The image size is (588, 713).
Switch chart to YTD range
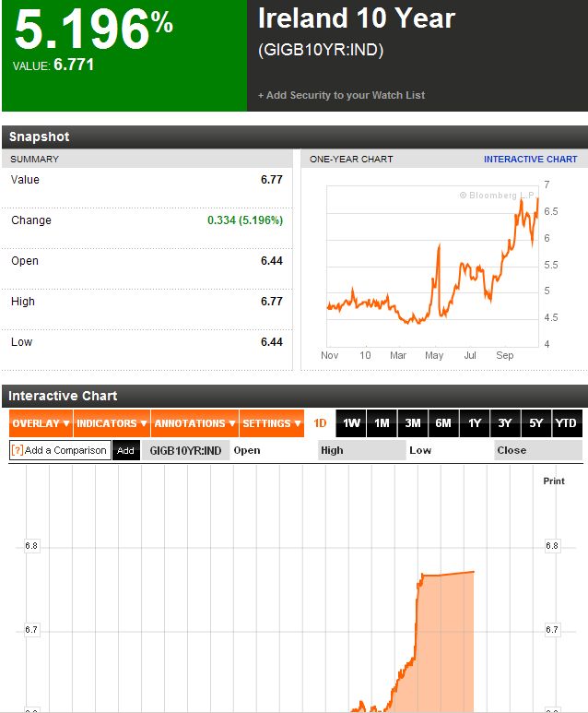pos(567,423)
